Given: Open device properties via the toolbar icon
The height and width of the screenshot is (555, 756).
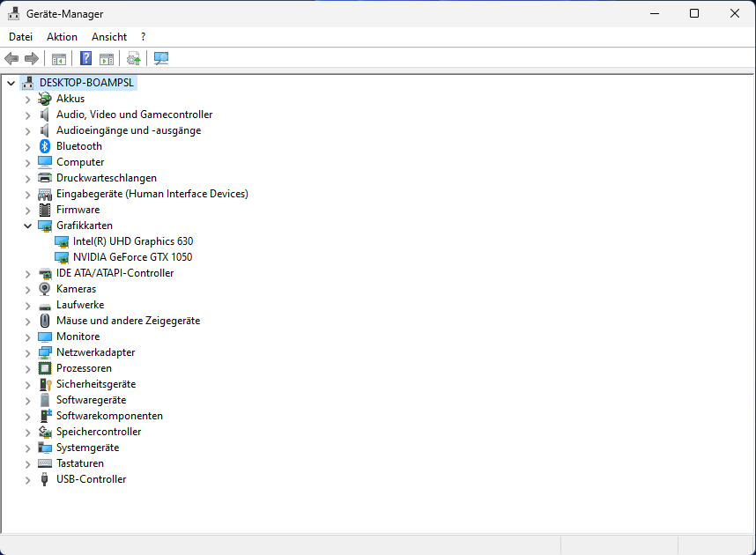Looking at the screenshot, I should [106, 58].
